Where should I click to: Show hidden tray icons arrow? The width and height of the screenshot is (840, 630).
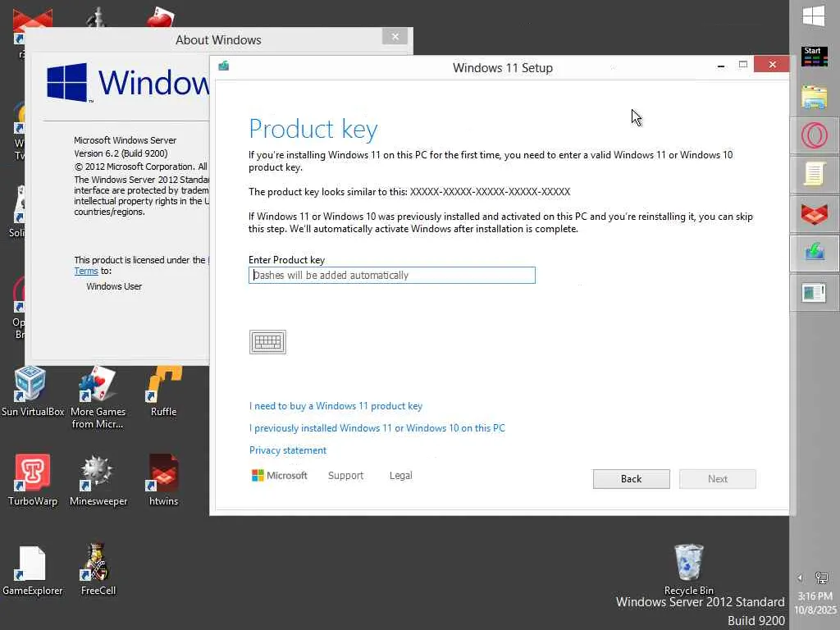pos(800,577)
